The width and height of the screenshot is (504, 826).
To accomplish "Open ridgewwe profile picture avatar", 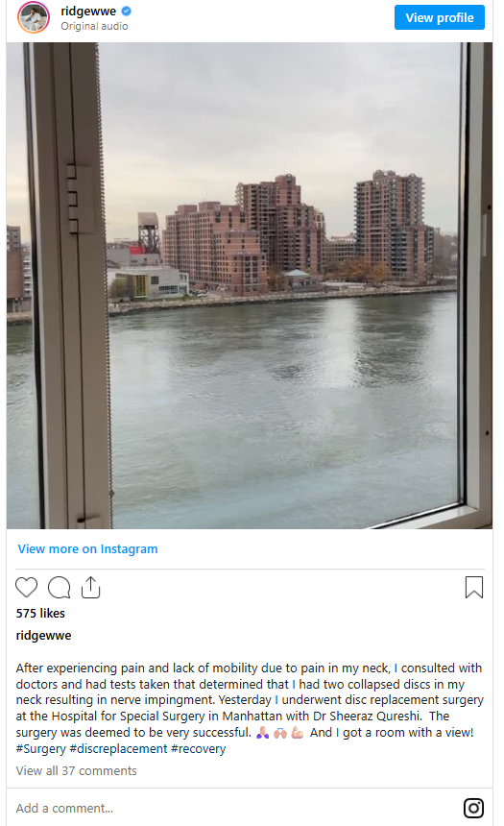I will pos(34,17).
